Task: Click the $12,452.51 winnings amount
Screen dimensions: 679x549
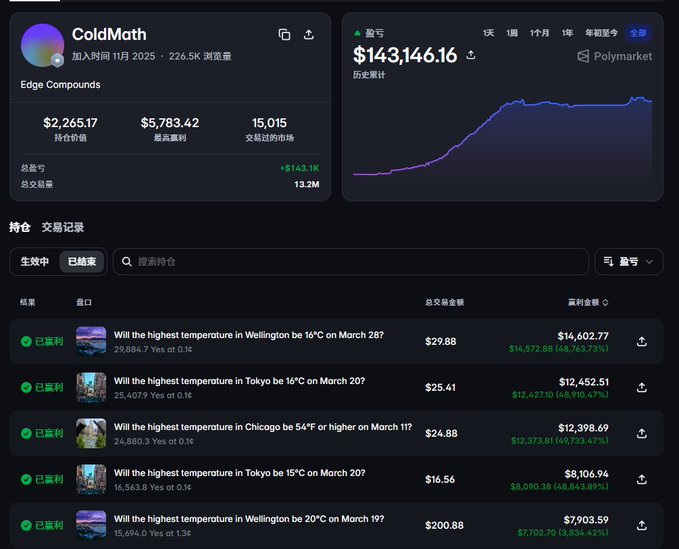Action: point(584,381)
